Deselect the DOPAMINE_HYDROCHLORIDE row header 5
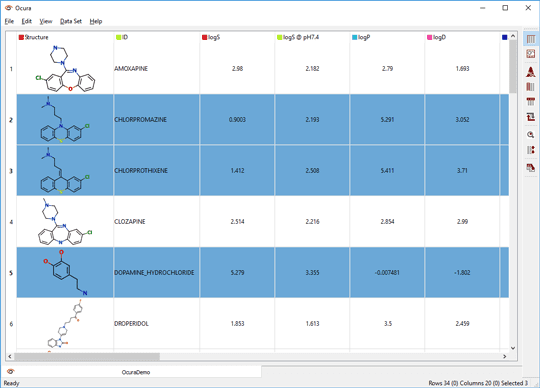 coord(11,273)
